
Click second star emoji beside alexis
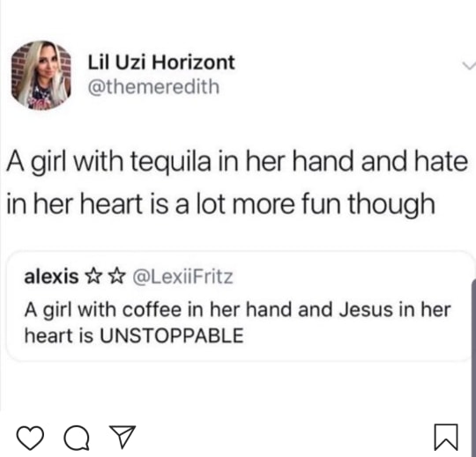(x=117, y=276)
